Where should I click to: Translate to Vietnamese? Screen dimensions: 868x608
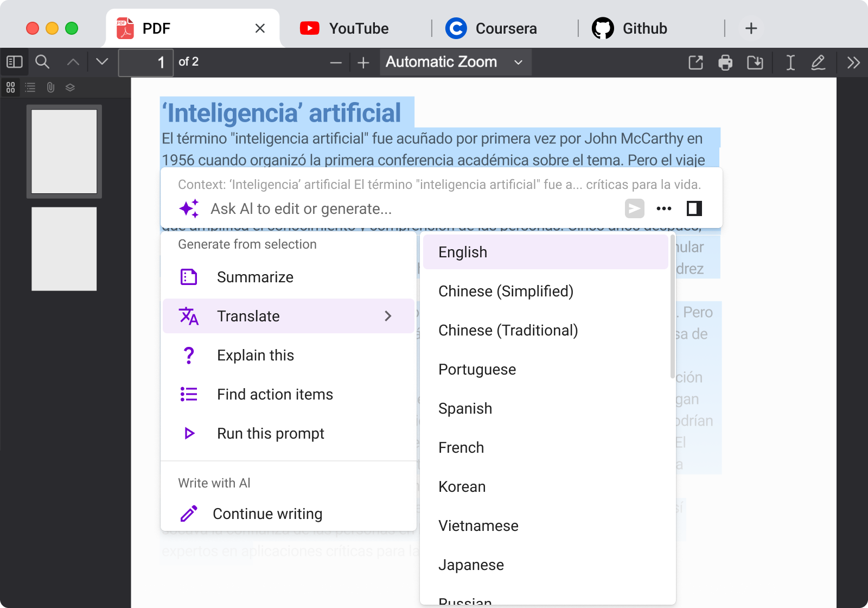pyautogui.click(x=546, y=525)
